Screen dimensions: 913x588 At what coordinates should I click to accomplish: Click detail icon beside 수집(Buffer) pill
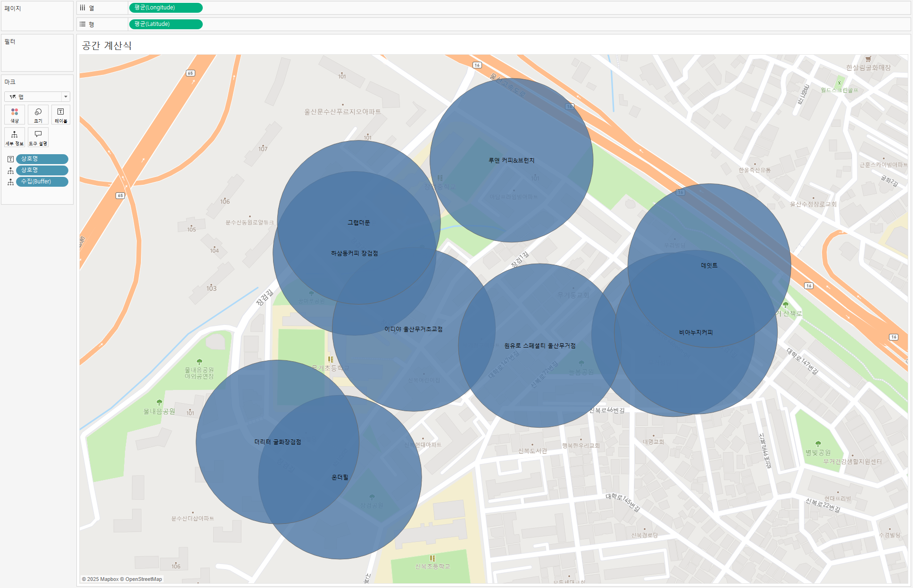click(x=10, y=182)
